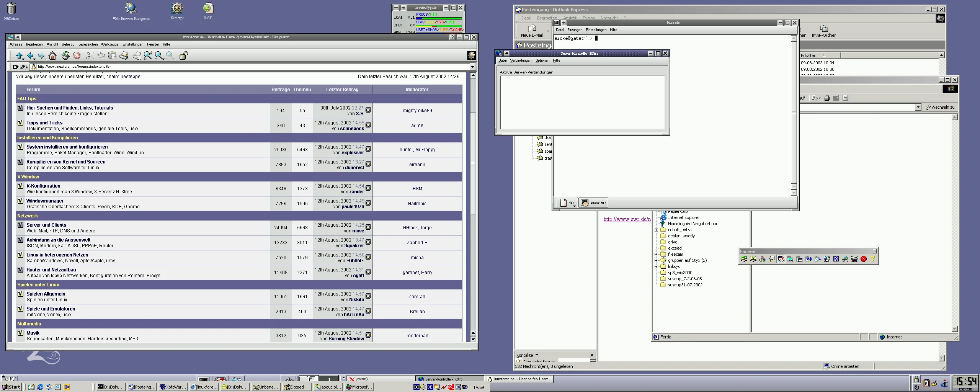This screenshot has height=392, width=980.
Task: Click the blue checkered icon in Exceed toolbar
Action: tap(836, 259)
